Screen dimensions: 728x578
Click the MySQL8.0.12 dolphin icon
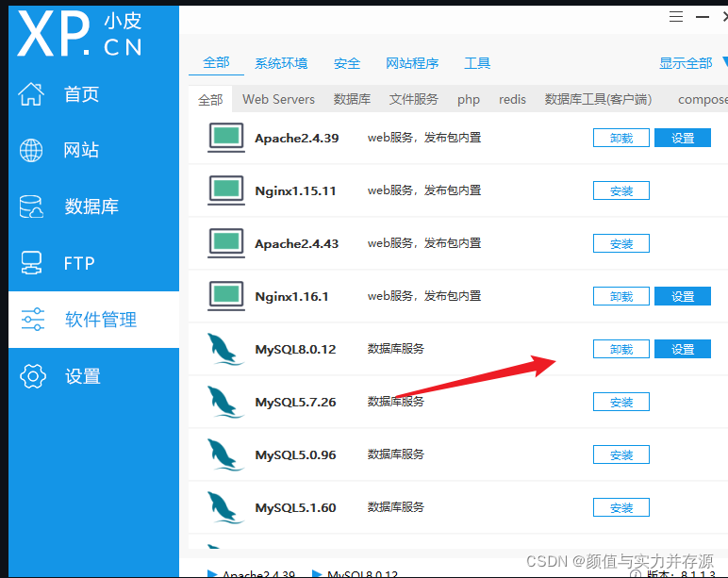click(x=224, y=349)
